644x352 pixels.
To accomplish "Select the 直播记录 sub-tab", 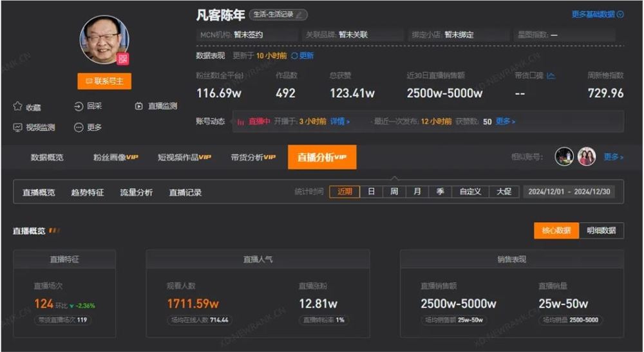I will click(x=185, y=192).
